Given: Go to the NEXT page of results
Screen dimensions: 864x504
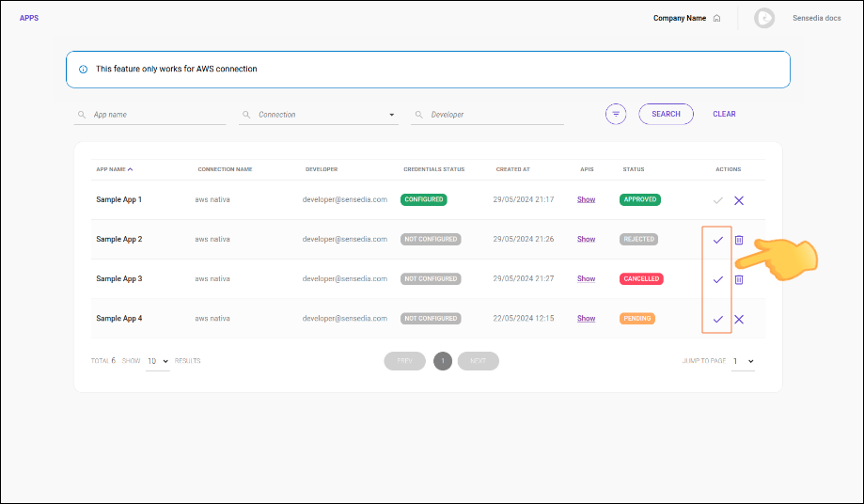Looking at the screenshot, I should (478, 361).
